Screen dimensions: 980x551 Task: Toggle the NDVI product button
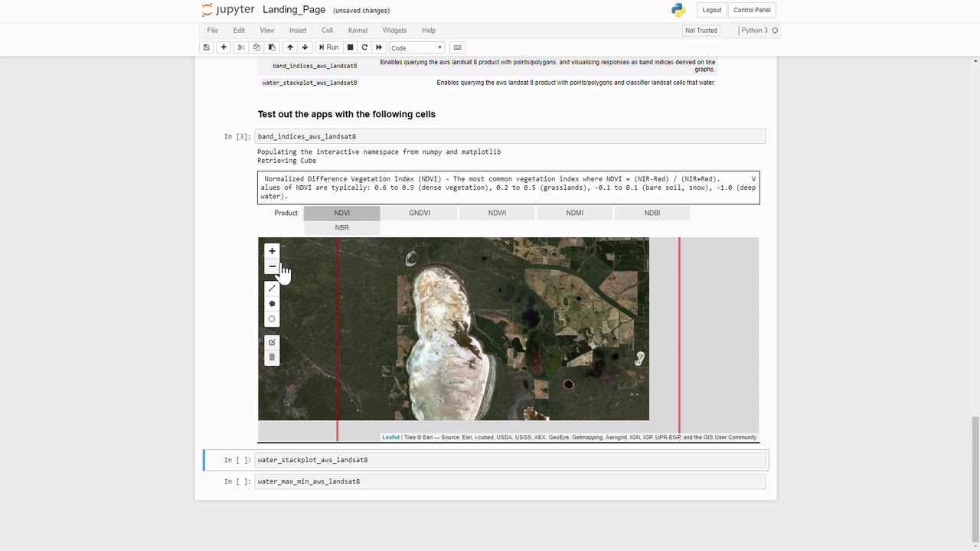pyautogui.click(x=341, y=213)
